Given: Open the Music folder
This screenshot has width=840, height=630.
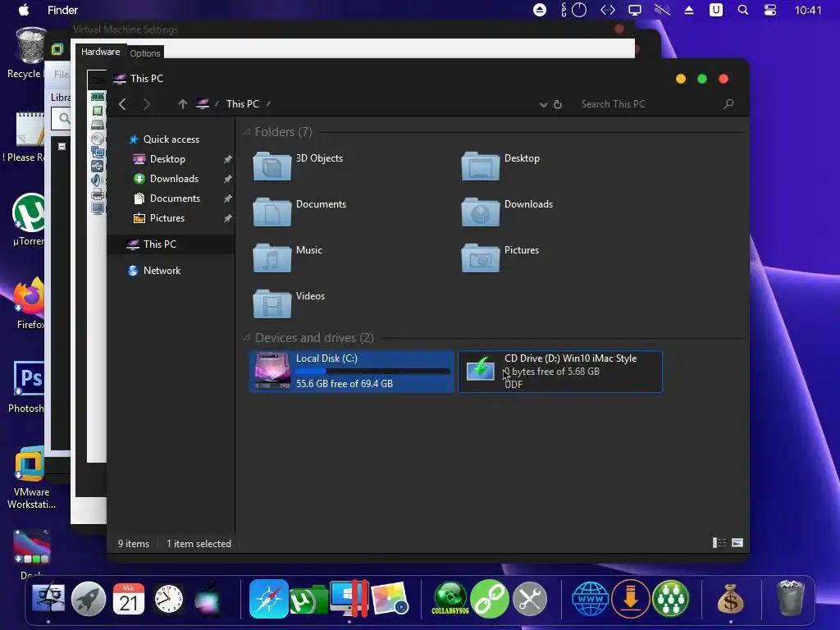Looking at the screenshot, I should (x=287, y=258).
